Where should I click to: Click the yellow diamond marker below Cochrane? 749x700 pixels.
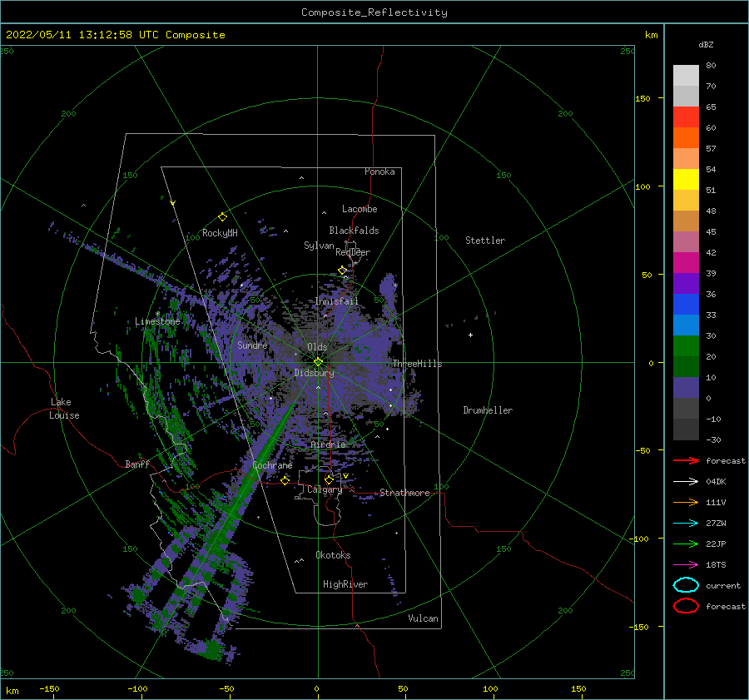pyautogui.click(x=285, y=480)
